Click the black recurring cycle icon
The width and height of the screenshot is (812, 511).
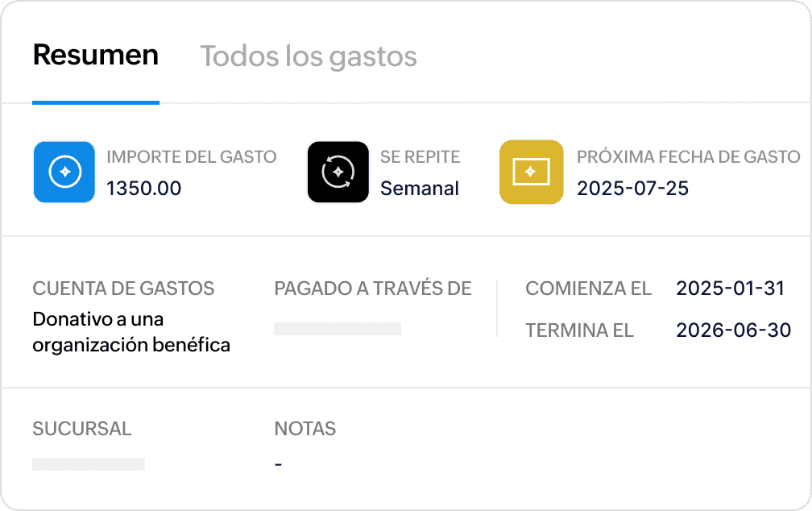click(x=338, y=172)
